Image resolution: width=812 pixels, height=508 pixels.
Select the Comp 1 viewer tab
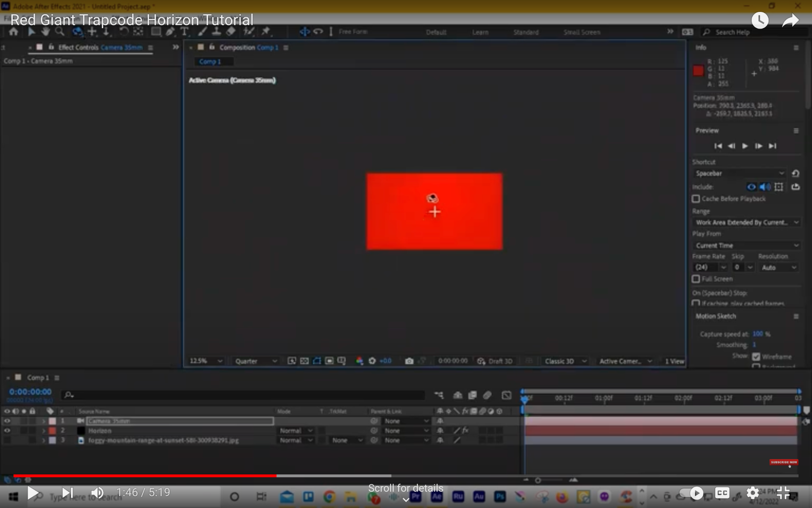(x=210, y=62)
